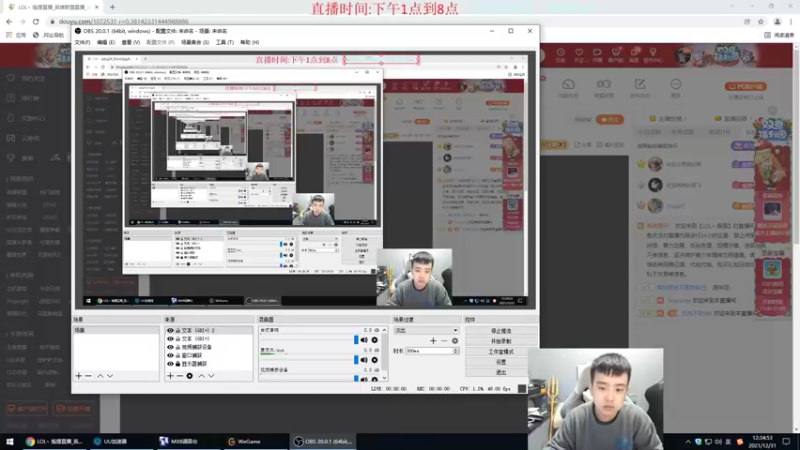Remove scene transition with minus icon

coord(444,341)
